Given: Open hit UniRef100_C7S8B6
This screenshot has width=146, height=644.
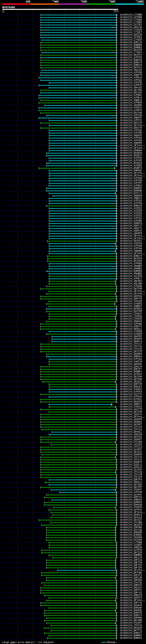Looking at the screenshot, I should pos(131,15).
